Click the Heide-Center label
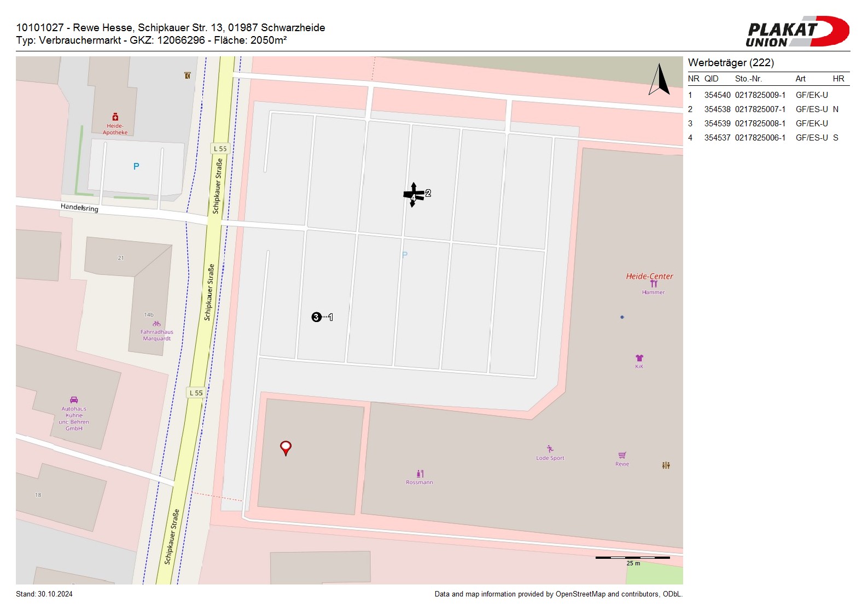This screenshot has width=868, height=614. point(649,276)
